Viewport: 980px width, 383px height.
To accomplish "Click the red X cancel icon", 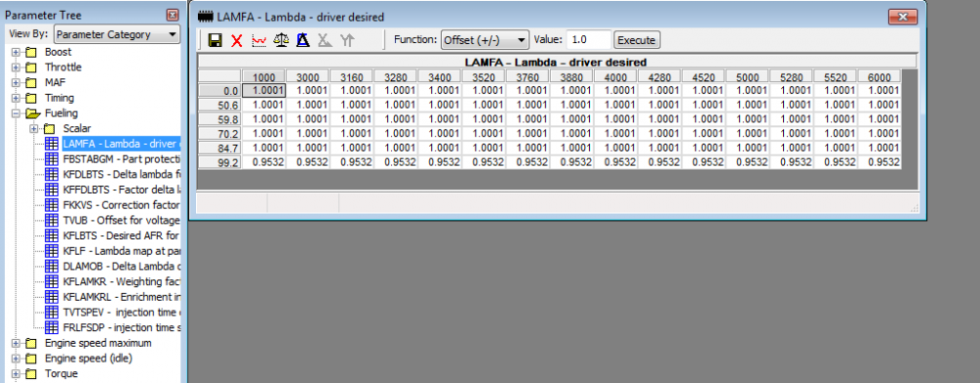I will (x=236, y=40).
